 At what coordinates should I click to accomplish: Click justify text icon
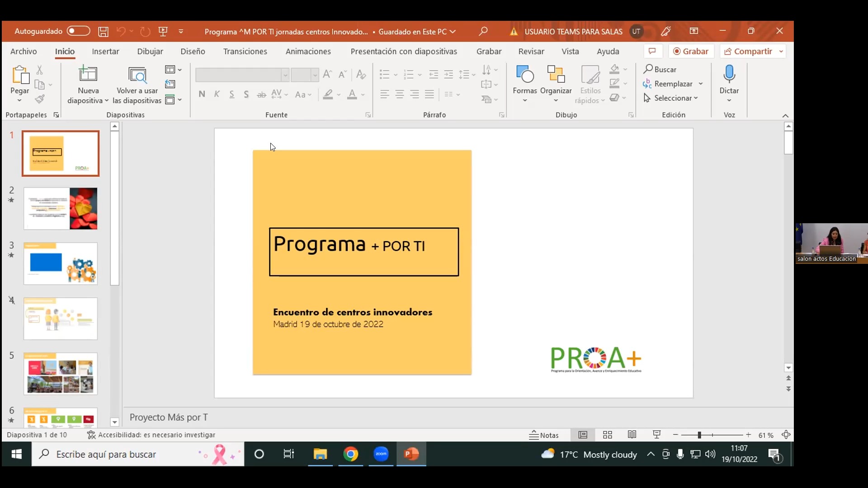tap(429, 94)
